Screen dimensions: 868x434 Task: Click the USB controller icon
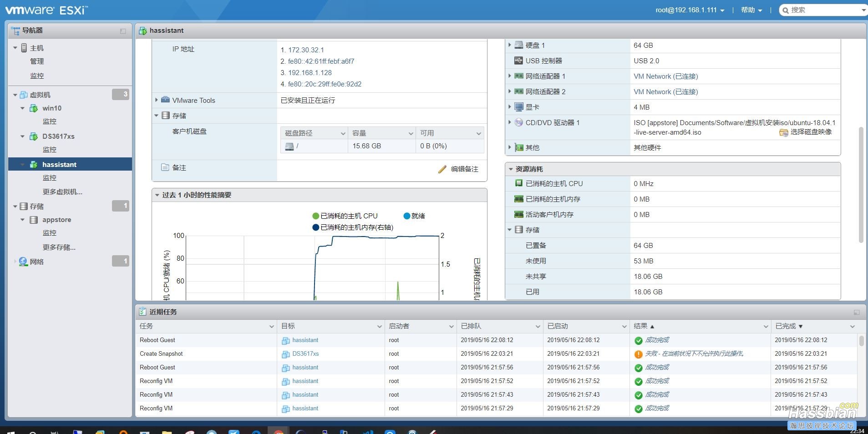click(x=519, y=61)
